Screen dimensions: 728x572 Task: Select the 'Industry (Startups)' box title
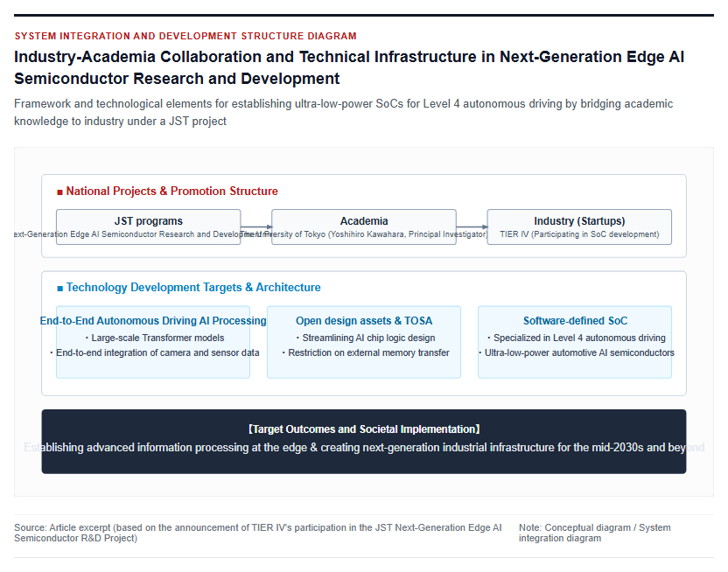point(579,220)
